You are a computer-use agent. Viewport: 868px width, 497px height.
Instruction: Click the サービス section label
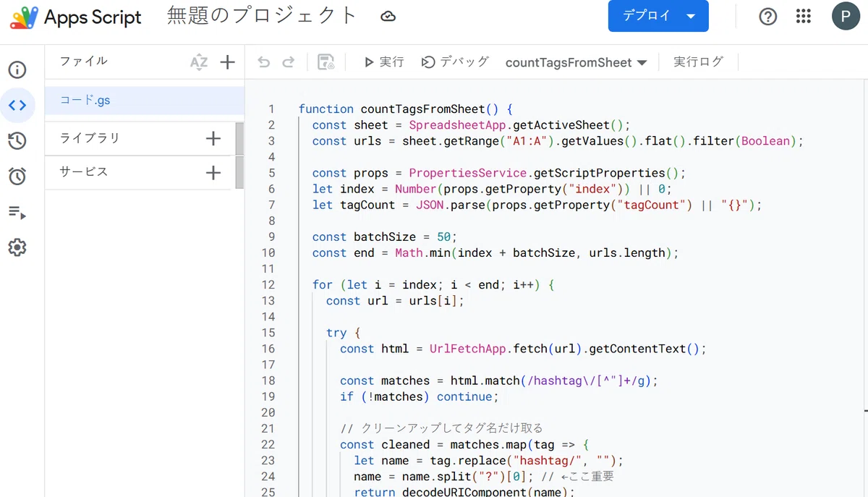[x=84, y=172]
